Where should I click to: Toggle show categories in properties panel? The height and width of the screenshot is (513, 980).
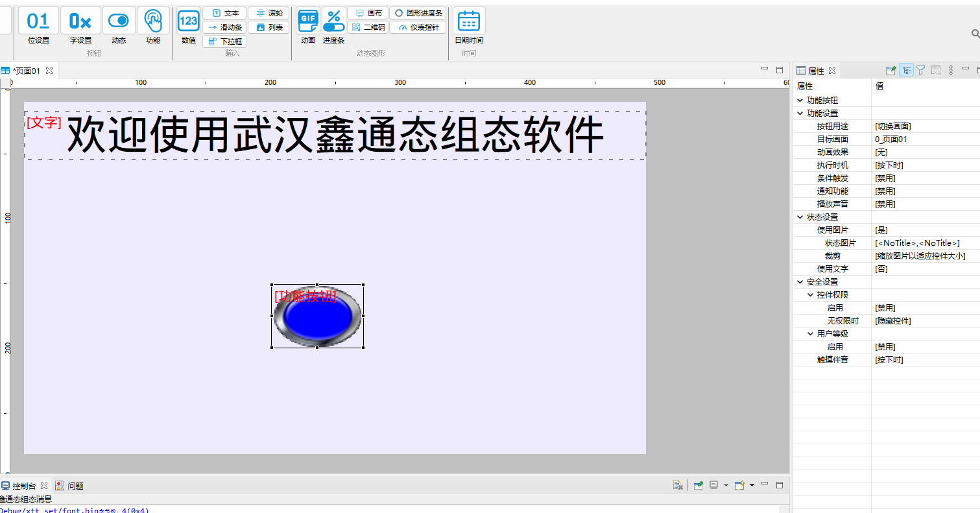(906, 71)
